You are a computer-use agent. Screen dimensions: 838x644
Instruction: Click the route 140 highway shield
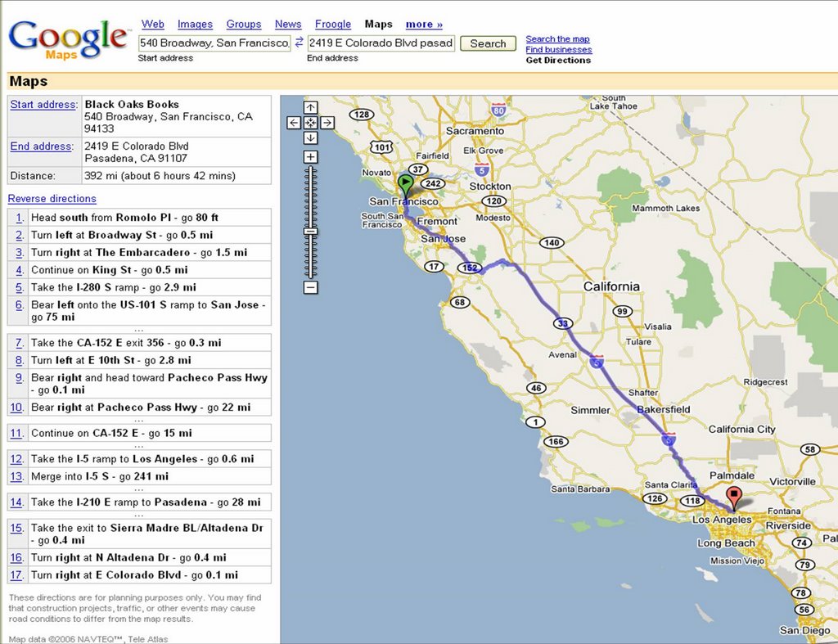click(x=552, y=243)
